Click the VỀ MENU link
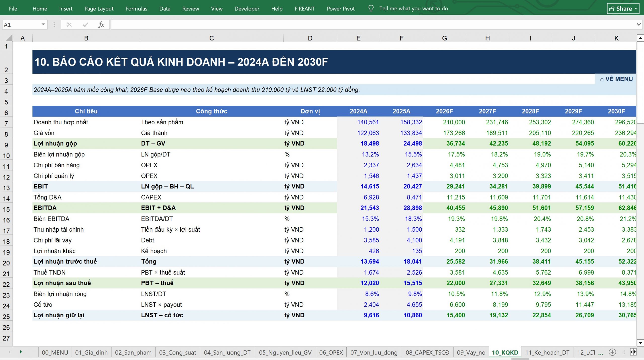Image resolution: width=644 pixels, height=360 pixels. (616, 79)
